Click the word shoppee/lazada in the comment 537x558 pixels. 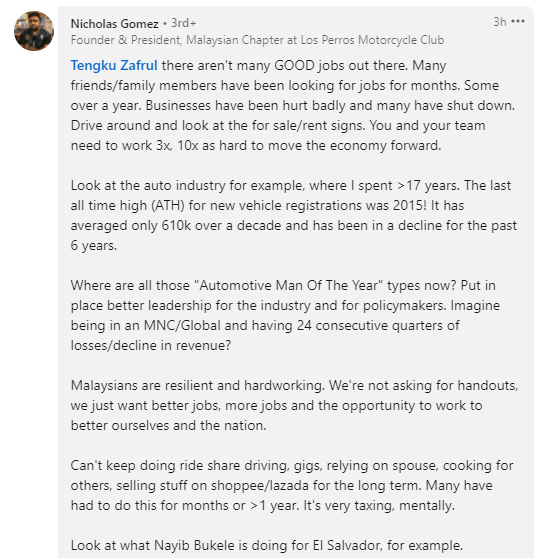pyautogui.click(x=259, y=486)
